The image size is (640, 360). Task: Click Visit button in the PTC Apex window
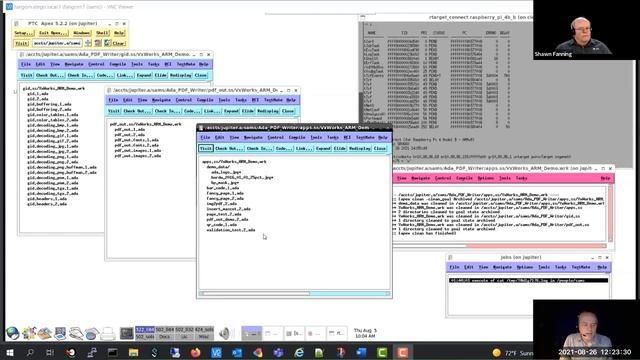point(22,43)
